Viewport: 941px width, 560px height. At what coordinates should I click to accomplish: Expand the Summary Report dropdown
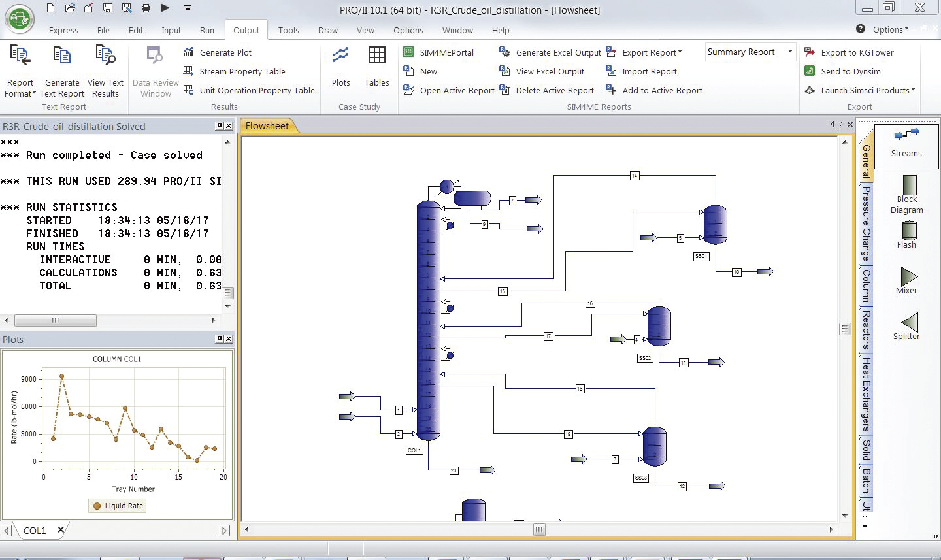pyautogui.click(x=790, y=52)
